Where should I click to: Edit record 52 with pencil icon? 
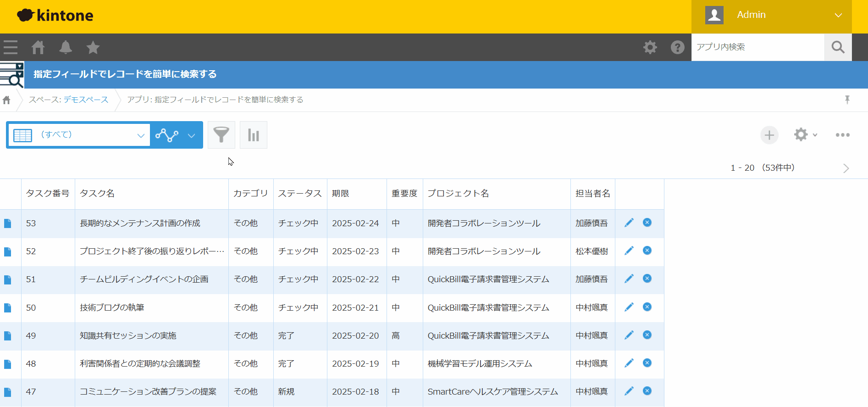629,251
